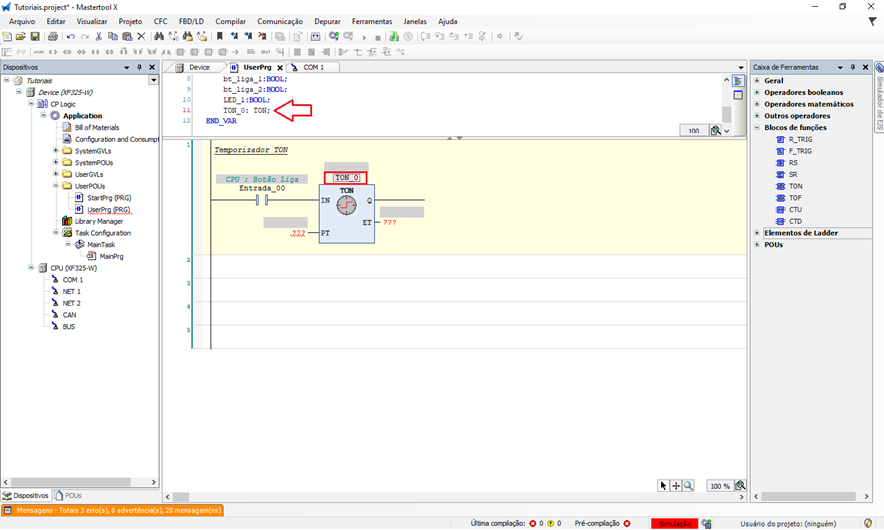Switch the declaration editor to tabular view

coord(738,96)
